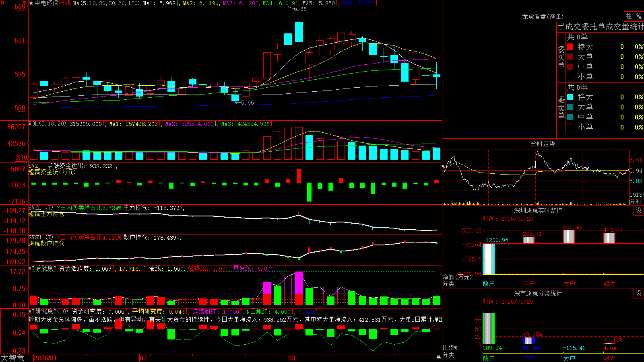Click the 超大 bar showing 412.83
The height and width of the screenshot is (362, 644).
point(609,238)
